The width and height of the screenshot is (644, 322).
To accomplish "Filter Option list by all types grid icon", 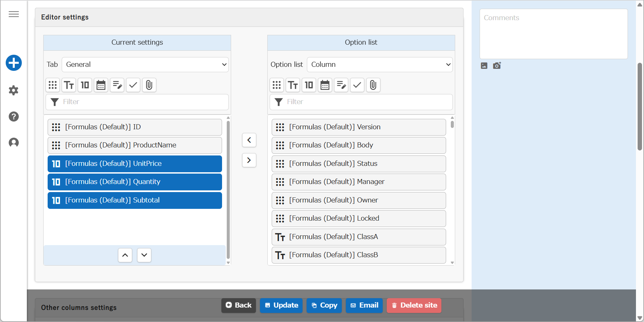I will point(277,85).
